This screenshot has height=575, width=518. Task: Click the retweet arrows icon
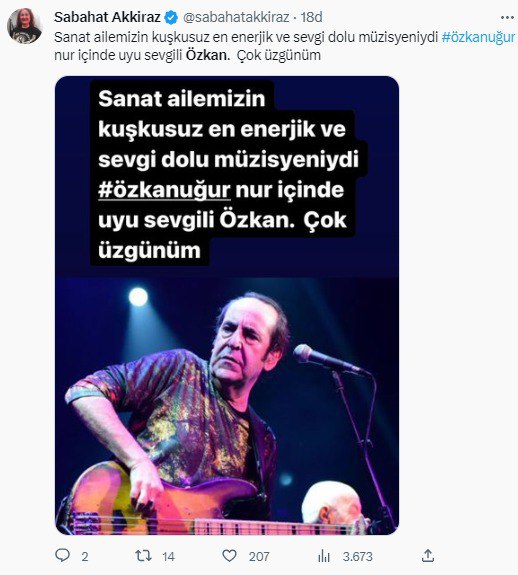(x=143, y=556)
